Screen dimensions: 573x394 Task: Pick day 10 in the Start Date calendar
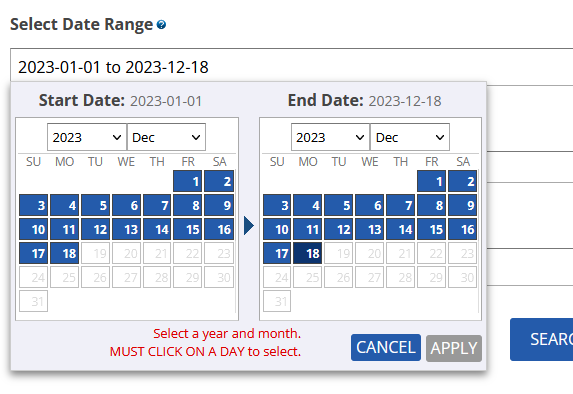click(34, 229)
